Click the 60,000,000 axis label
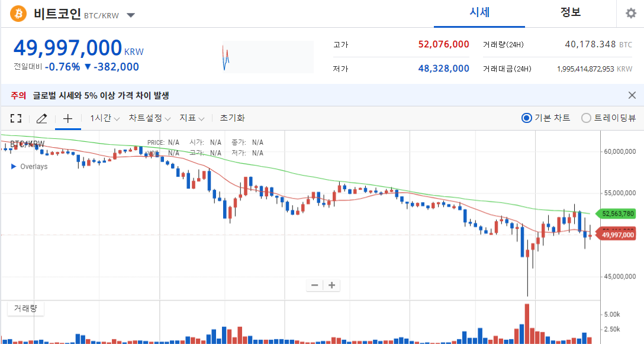The image size is (644, 344). pos(620,152)
